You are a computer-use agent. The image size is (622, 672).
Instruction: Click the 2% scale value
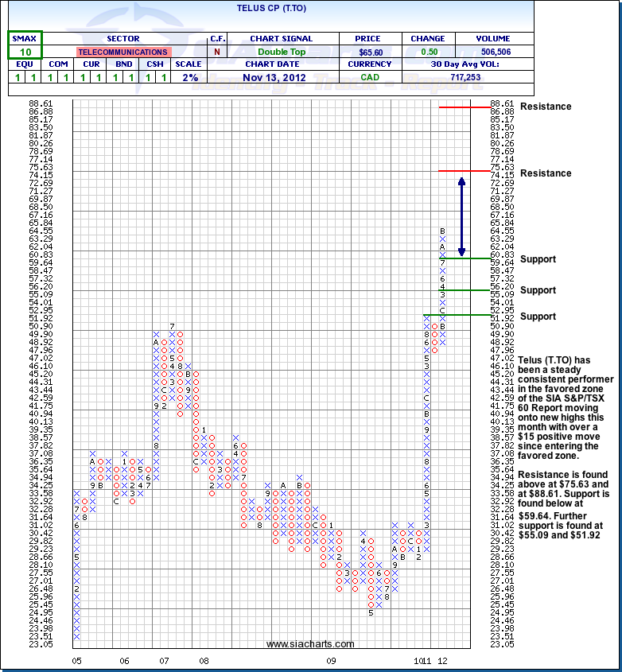tap(189, 77)
